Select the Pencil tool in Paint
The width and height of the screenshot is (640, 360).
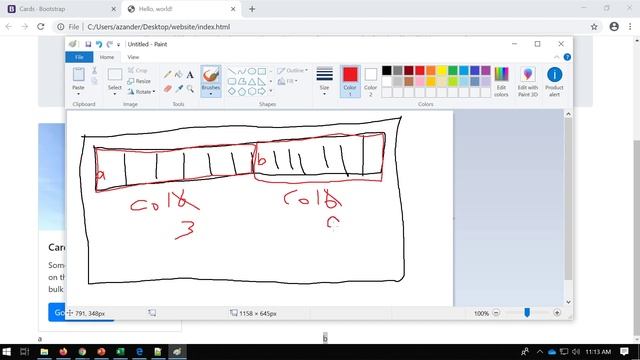[x=167, y=75]
